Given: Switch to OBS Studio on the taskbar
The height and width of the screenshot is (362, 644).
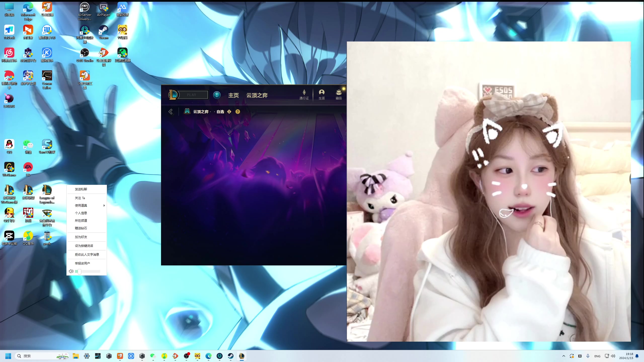Looking at the screenshot, I should click(186, 356).
